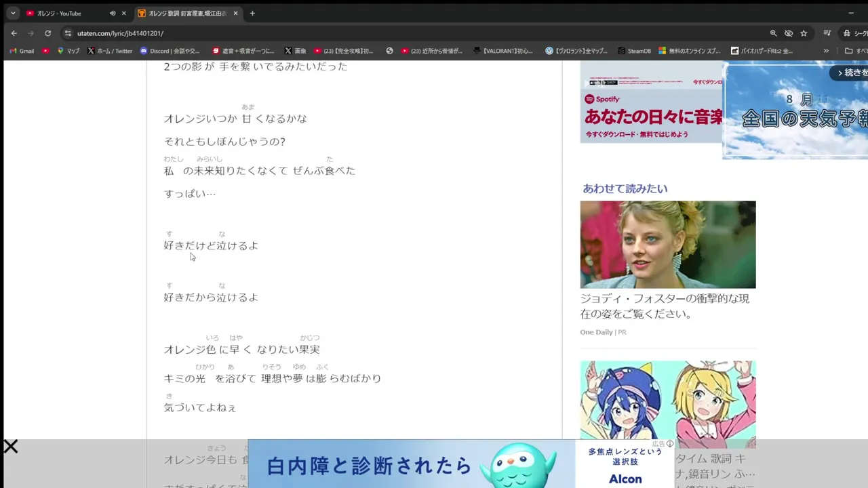Click lyric line 2つの影が手を繋いでるみたいだった
The width and height of the screenshot is (868, 488).
tap(256, 66)
